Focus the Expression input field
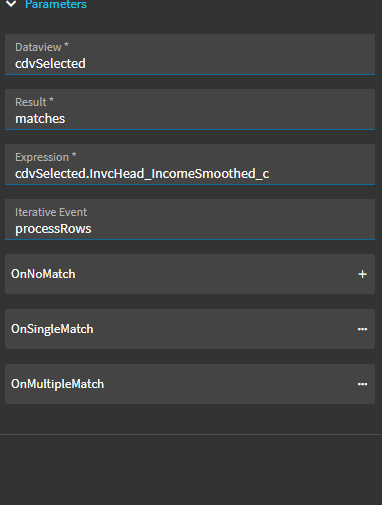382x505 pixels. pos(190,164)
